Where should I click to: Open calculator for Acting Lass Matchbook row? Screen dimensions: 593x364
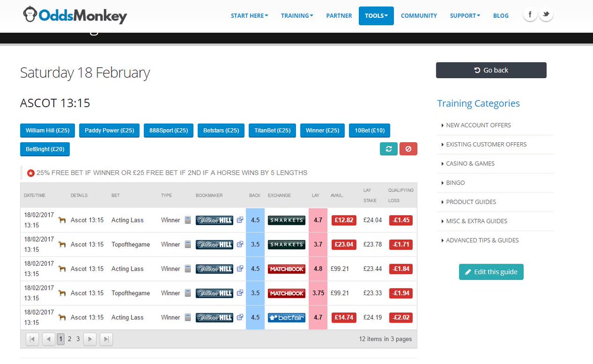(188, 269)
